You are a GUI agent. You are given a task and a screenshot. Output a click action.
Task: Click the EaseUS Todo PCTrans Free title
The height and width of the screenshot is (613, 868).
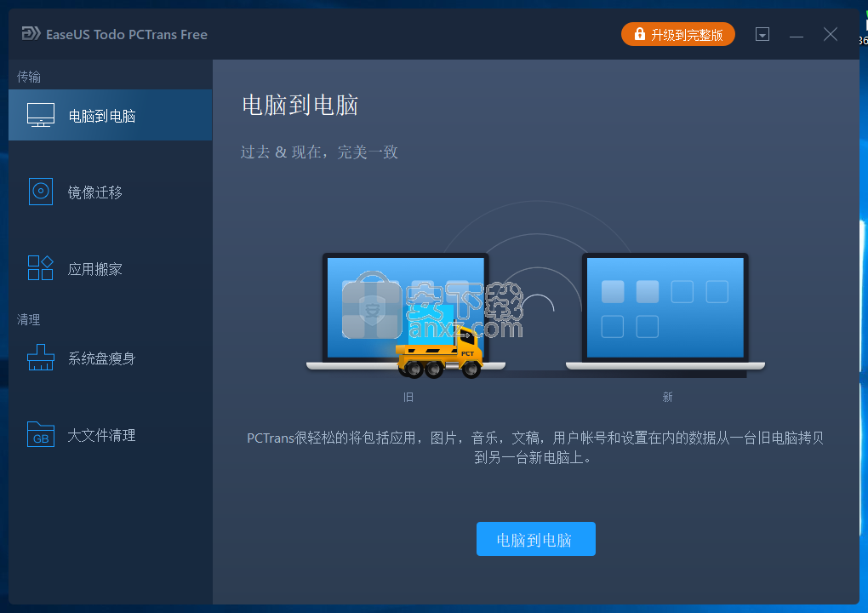127,34
